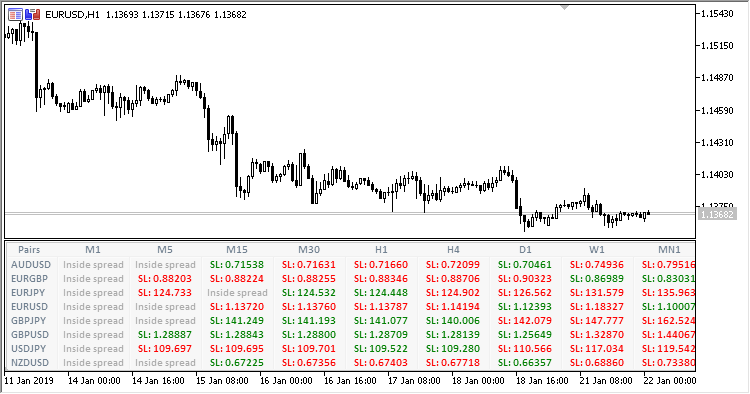This screenshot has width=750, height=394.
Task: Click USDJPY M5 cell SL: 109.697
Action: [165, 349]
